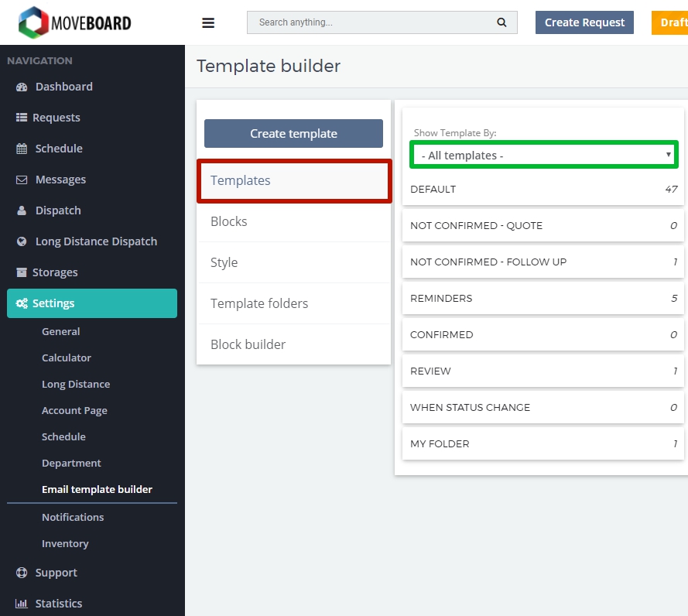This screenshot has height=616, width=688.
Task: Click the Requests list icon
Action: coord(22,118)
